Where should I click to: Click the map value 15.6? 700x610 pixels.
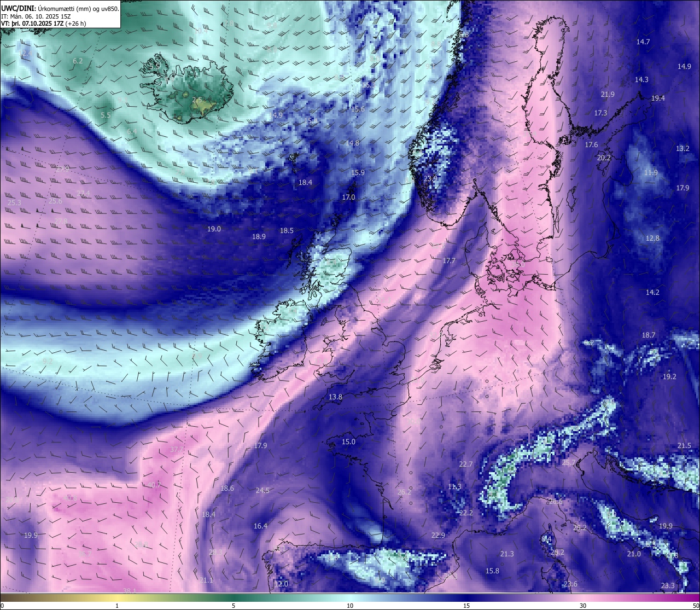tap(358, 109)
